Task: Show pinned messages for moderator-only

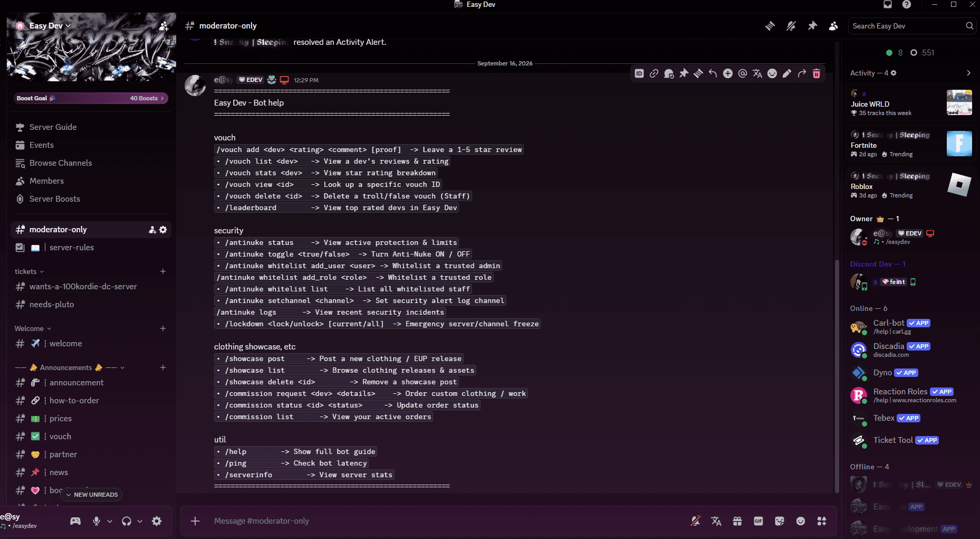Action: click(x=812, y=26)
